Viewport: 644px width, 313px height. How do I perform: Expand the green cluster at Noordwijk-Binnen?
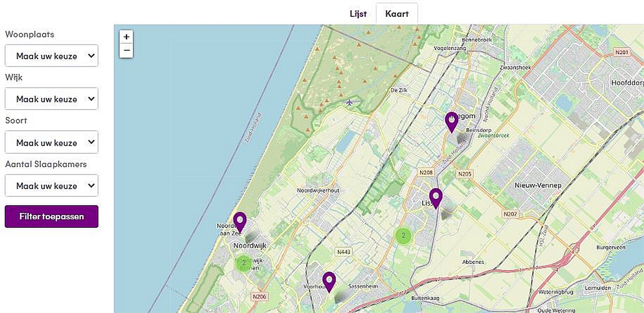[x=244, y=263]
